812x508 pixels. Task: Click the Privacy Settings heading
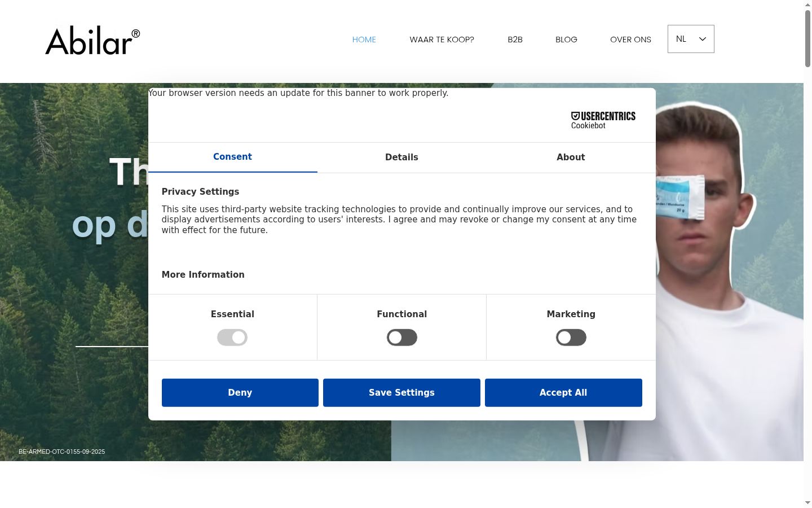click(200, 192)
